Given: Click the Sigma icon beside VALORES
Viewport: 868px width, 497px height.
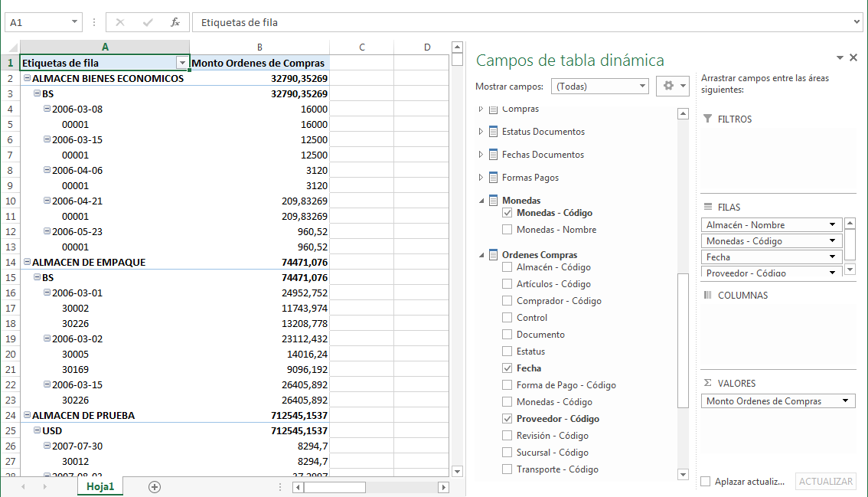Looking at the screenshot, I should point(708,383).
